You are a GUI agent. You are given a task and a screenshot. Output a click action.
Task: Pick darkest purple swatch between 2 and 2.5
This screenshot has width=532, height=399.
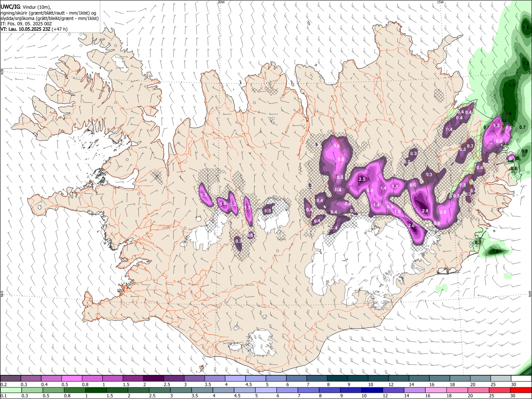click(153, 379)
